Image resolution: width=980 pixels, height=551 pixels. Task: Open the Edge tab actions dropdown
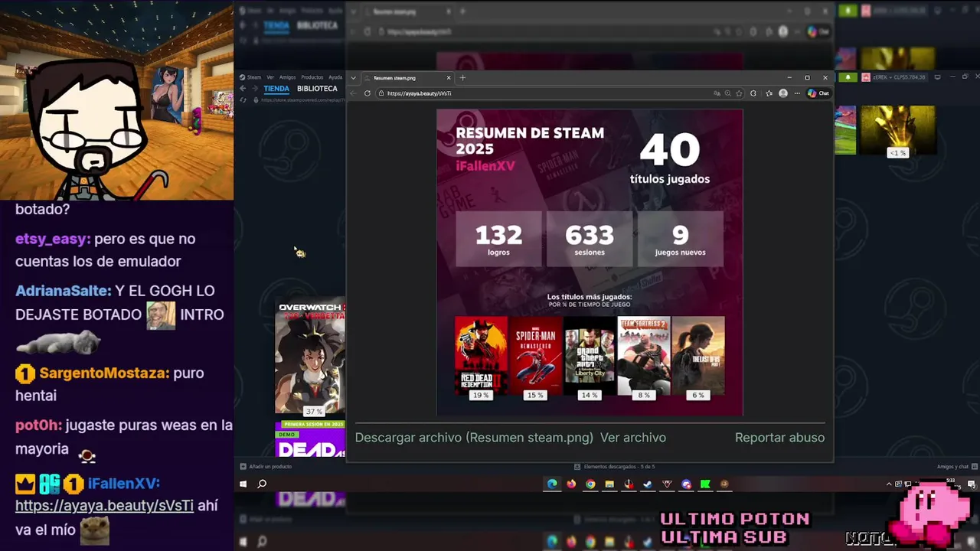click(x=353, y=77)
